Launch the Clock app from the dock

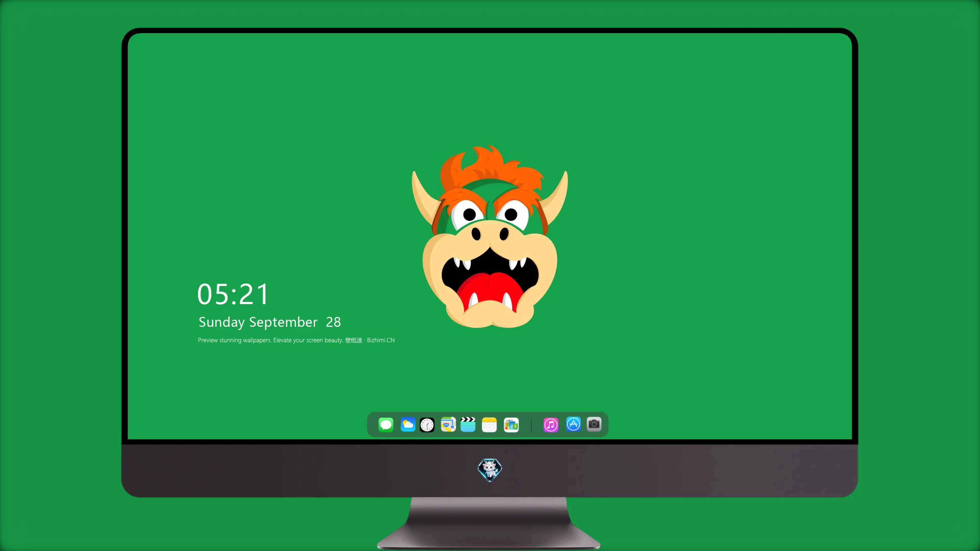427,425
